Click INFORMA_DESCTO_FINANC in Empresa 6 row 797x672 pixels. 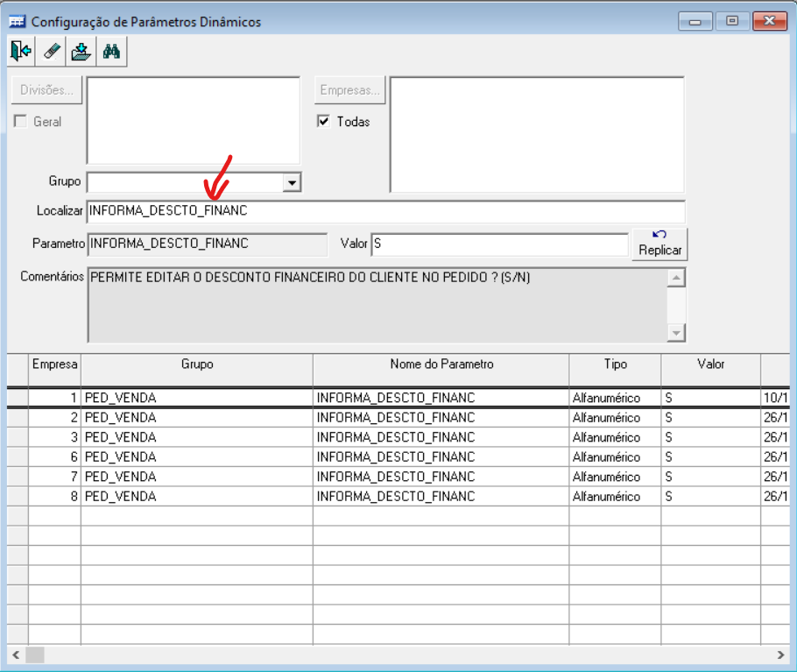pos(441,457)
